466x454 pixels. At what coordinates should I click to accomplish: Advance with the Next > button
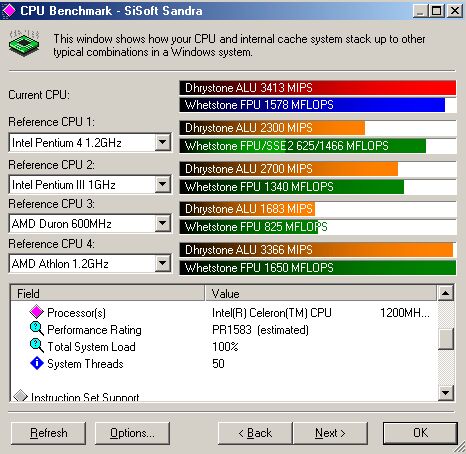[330, 433]
